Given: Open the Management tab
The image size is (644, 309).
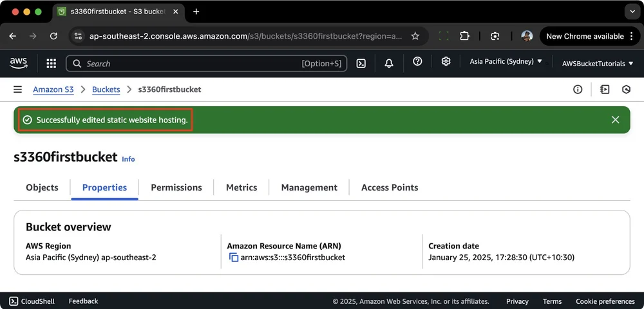Looking at the screenshot, I should coord(309,187).
